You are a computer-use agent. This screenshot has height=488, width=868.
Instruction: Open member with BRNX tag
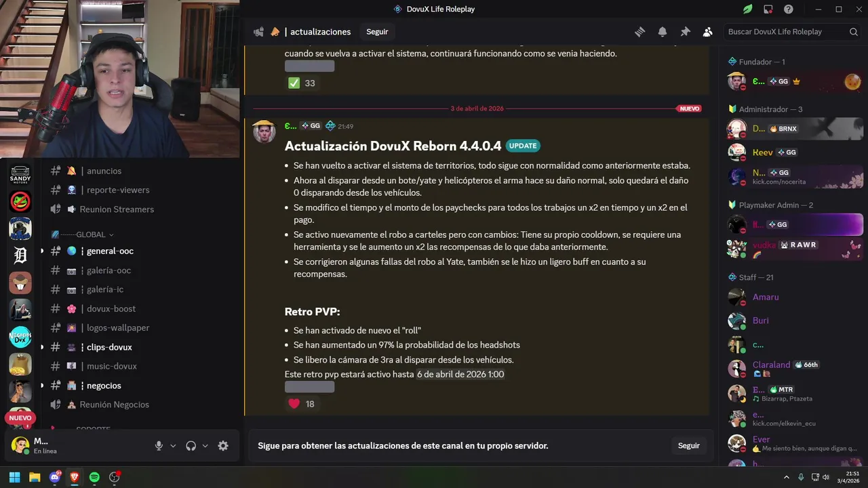pyautogui.click(x=795, y=129)
